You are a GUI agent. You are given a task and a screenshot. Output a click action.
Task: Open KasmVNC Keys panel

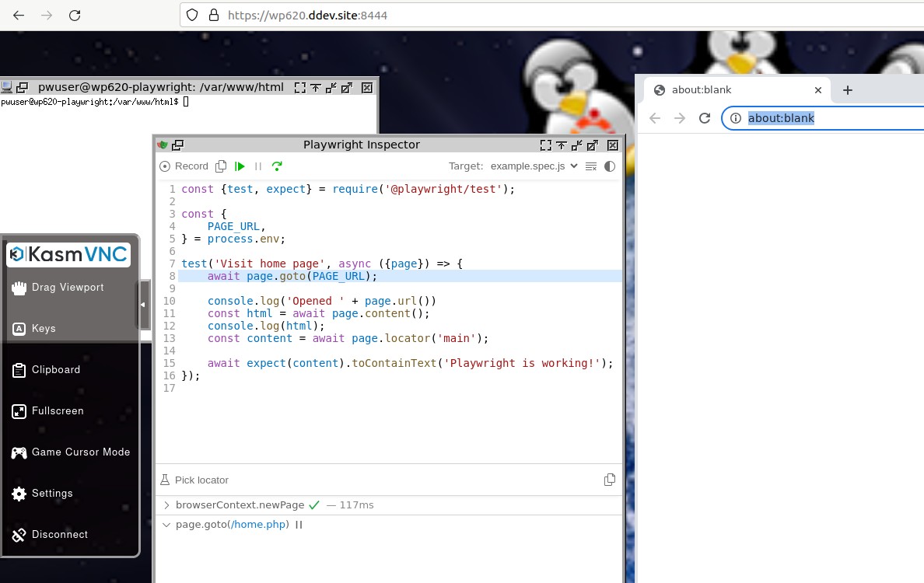click(35, 329)
